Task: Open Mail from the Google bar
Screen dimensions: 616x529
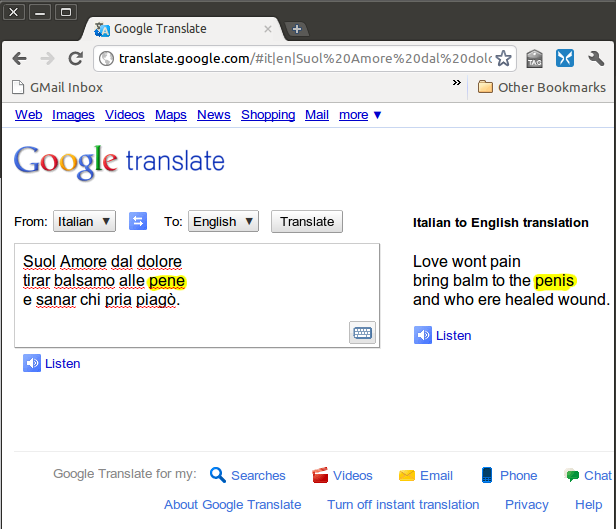Action: coord(317,115)
